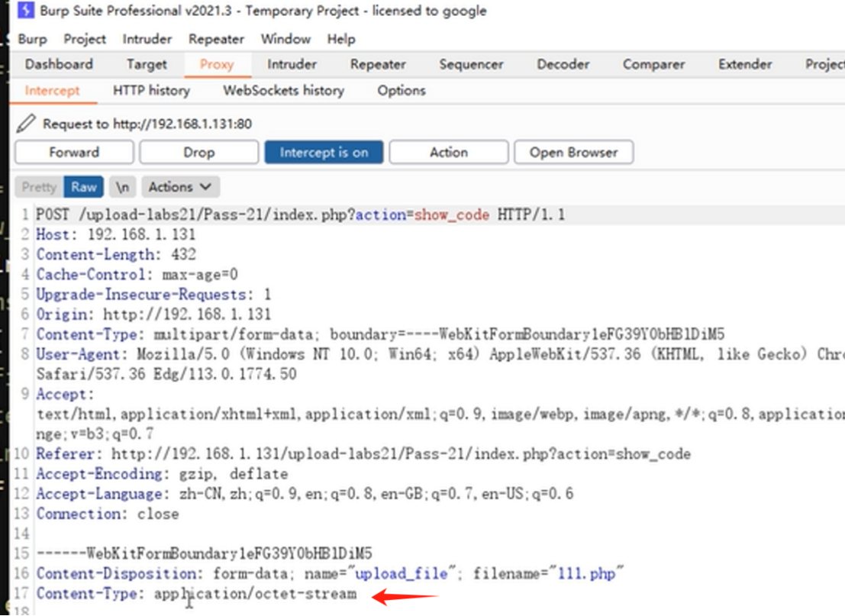845x616 pixels.
Task: Switch to the Target tab
Action: pyautogui.click(x=147, y=64)
